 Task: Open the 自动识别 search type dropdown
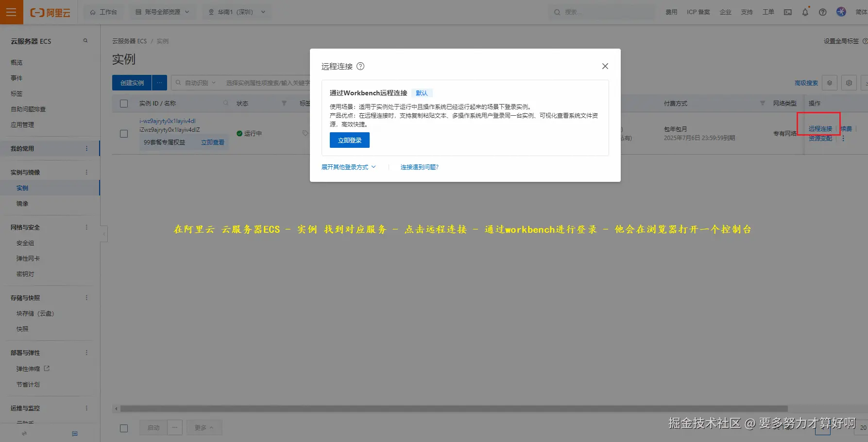200,83
